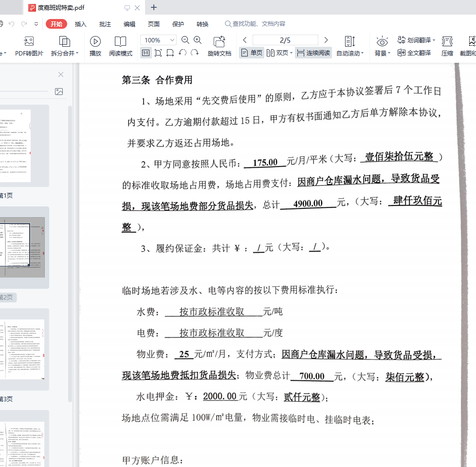The image size is (476, 467).
Task: Click the zoom out magnifier icon
Action: pos(185,40)
